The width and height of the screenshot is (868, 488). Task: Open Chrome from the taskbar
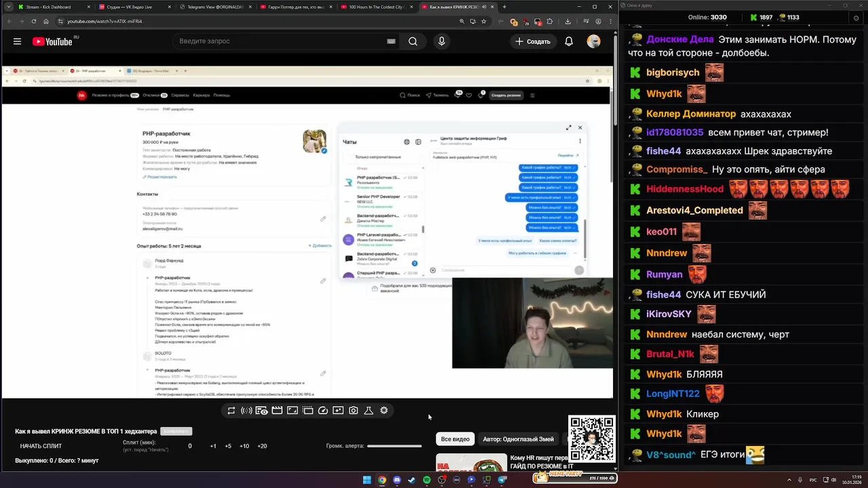click(382, 480)
